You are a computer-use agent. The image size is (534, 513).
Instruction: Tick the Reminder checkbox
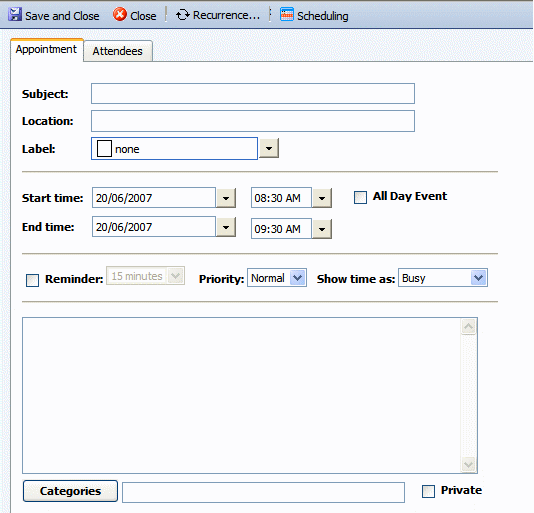coord(32,280)
